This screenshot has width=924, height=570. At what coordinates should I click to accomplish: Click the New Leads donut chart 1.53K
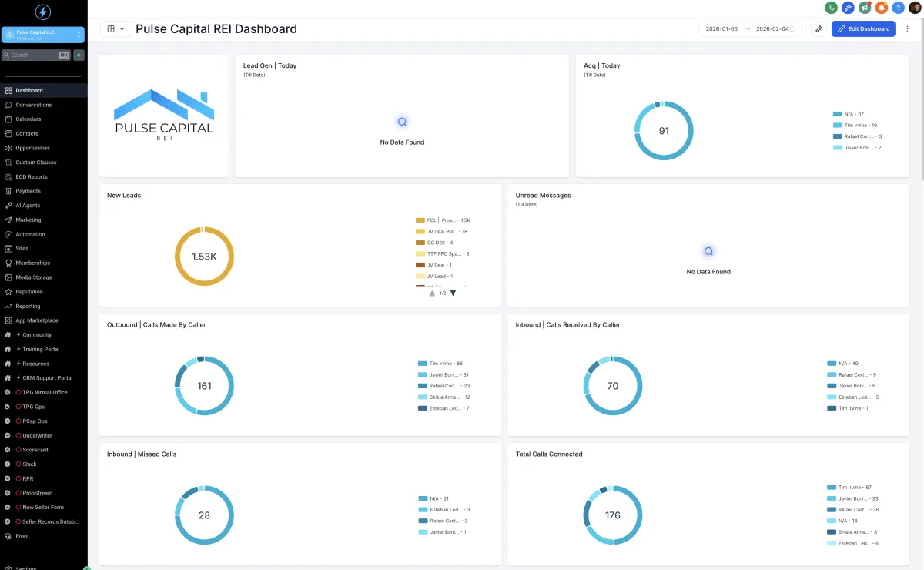(204, 256)
